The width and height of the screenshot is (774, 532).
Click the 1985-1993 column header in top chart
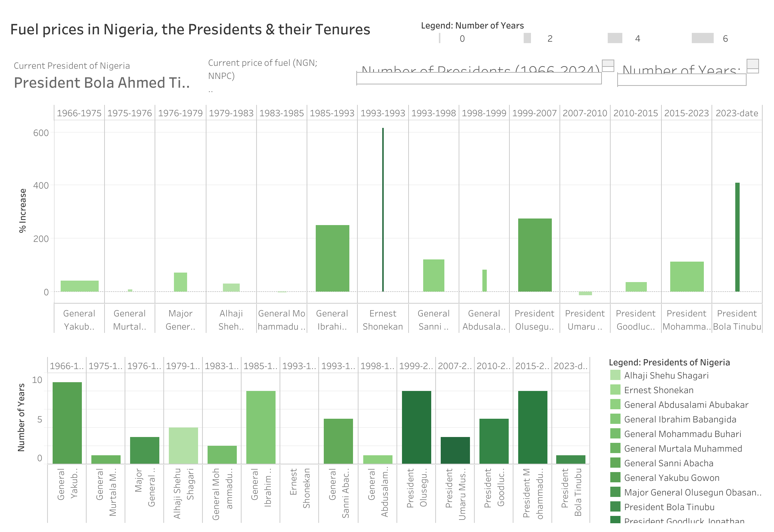[332, 113]
